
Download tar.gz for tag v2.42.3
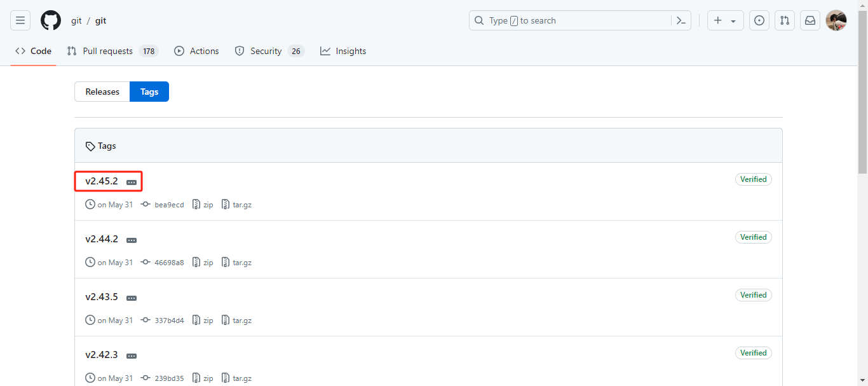(237, 378)
